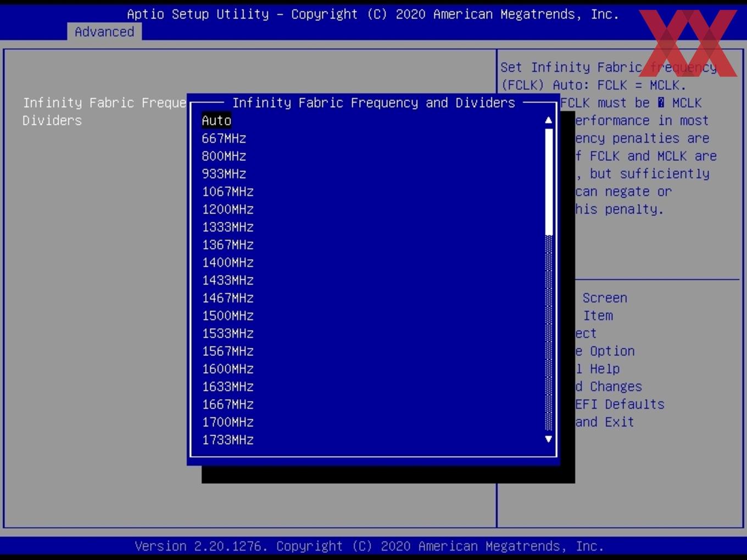
Task: Choose 800MHz from the list
Action: [224, 156]
